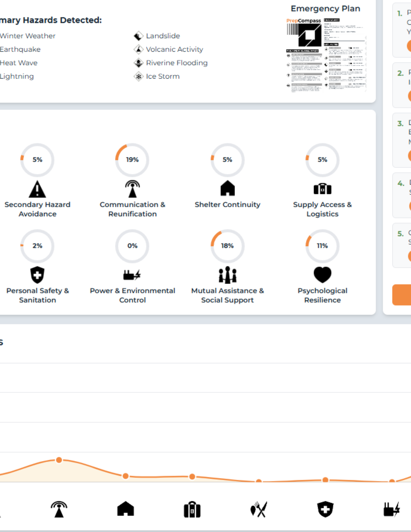
Task: Click the "Secondary Hazard Avoidance" label
Action: [x=37, y=209]
